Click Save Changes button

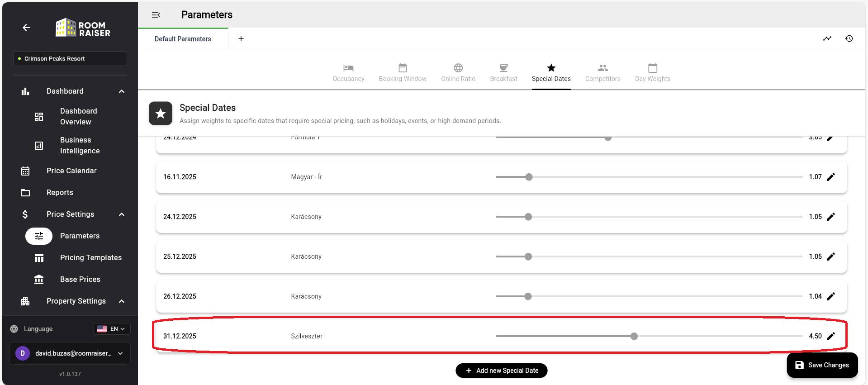point(822,365)
